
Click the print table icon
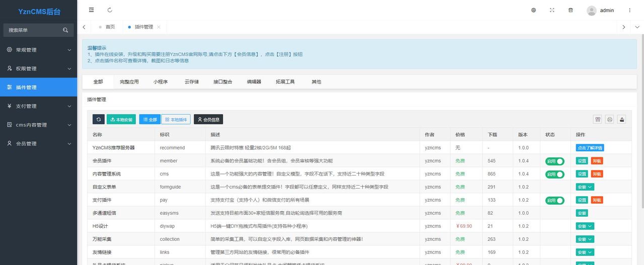point(610,119)
